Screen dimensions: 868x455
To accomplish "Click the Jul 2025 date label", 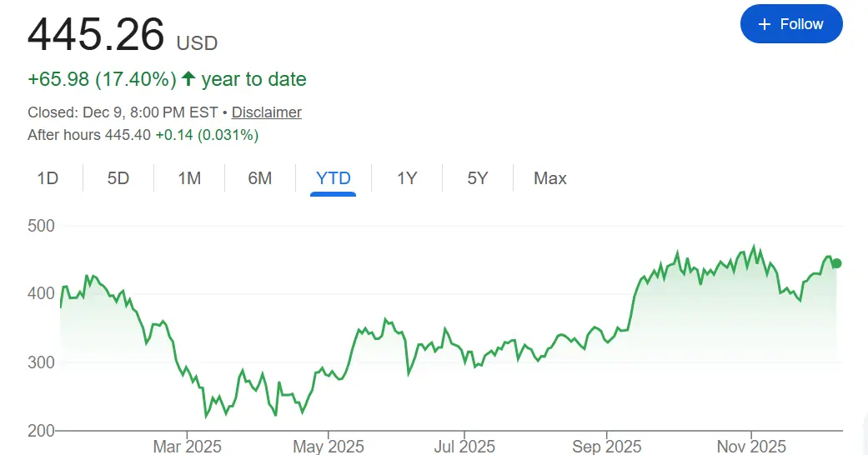I will click(x=466, y=447).
